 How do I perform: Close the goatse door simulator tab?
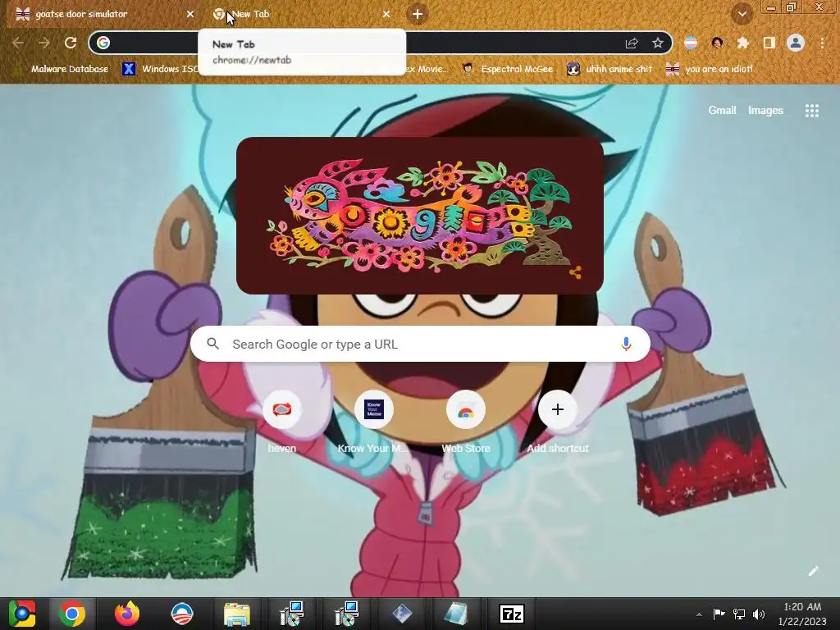(190, 15)
